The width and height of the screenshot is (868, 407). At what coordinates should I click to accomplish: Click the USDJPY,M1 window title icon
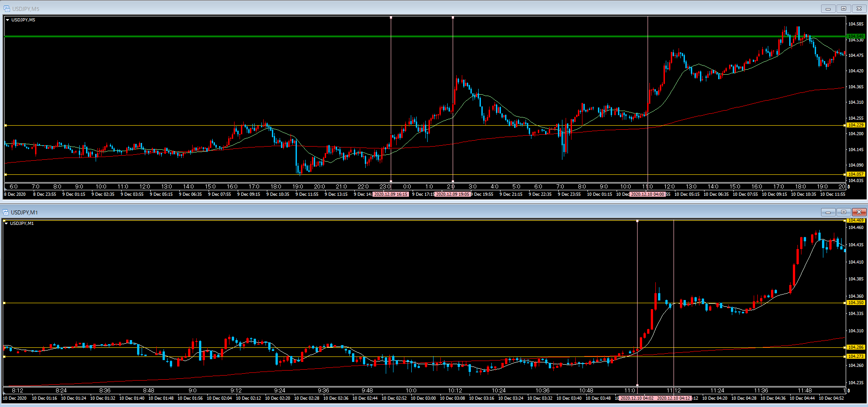pos(5,212)
